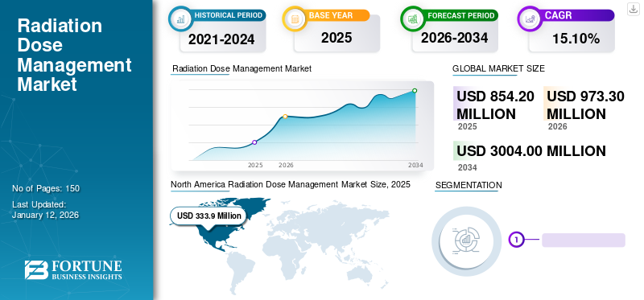Click the download icon in top-right corner
Viewport: 644px width, 300px height.
[x=634, y=9]
